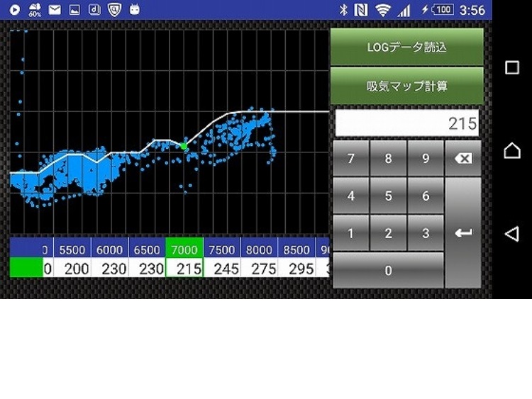Tap keypad digit 9

pyautogui.click(x=426, y=159)
